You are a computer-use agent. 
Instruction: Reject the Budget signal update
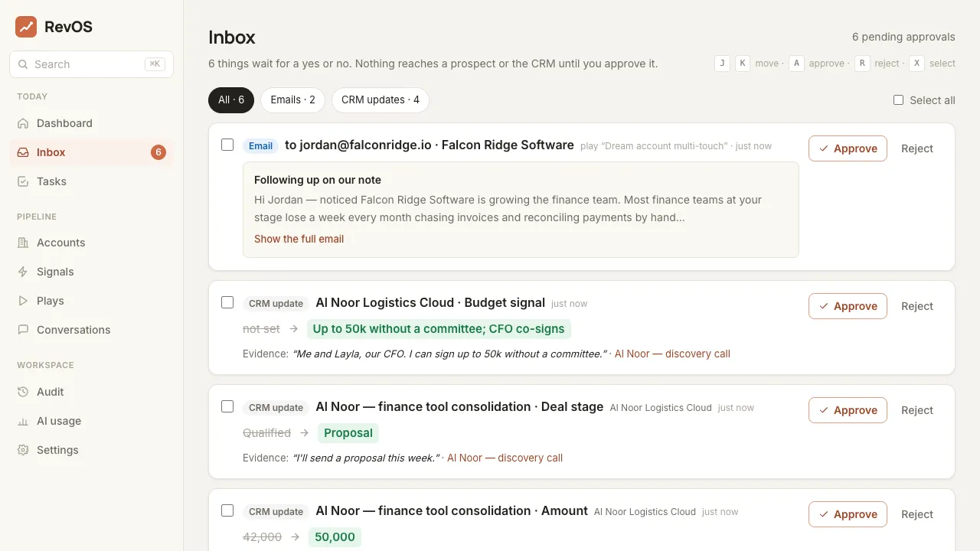click(917, 306)
